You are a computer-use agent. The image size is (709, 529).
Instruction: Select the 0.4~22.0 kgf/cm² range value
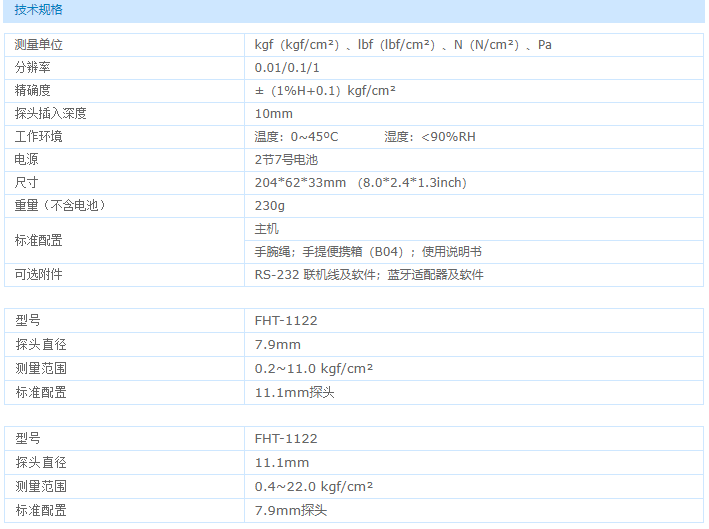click(x=314, y=487)
